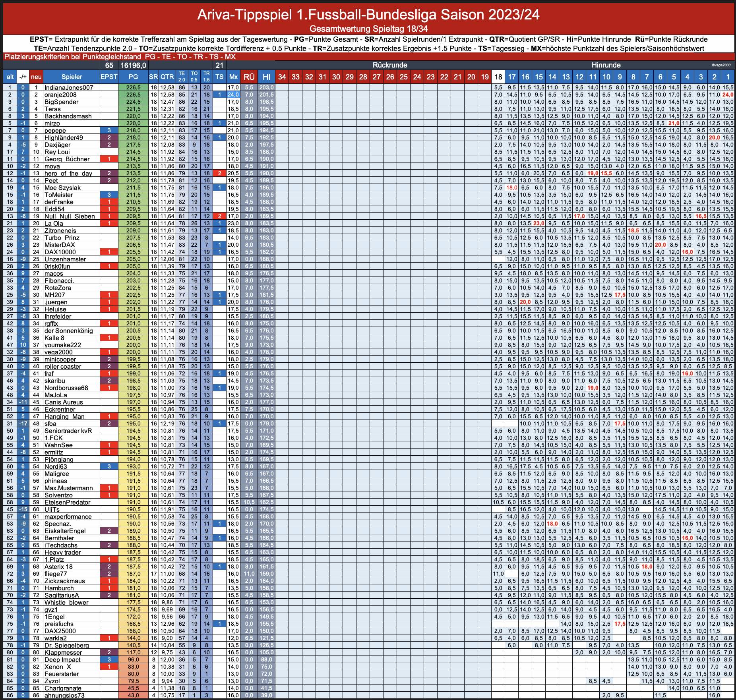
Task: Select player name Max.Mustermann
Action: (x=68, y=488)
